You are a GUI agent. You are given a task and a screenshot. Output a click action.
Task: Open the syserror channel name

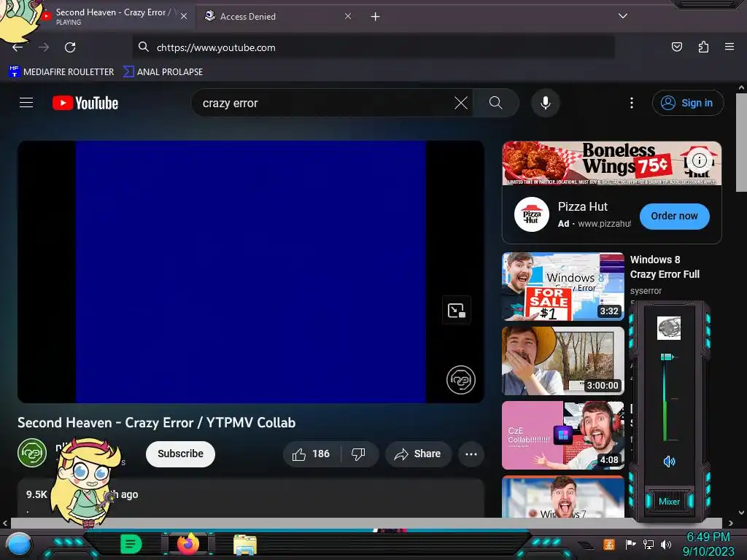(646, 290)
